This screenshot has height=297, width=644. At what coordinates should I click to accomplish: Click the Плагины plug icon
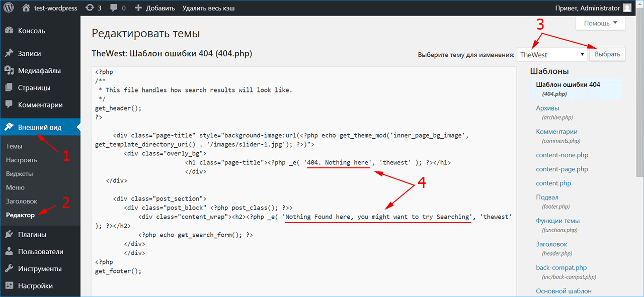click(x=9, y=234)
